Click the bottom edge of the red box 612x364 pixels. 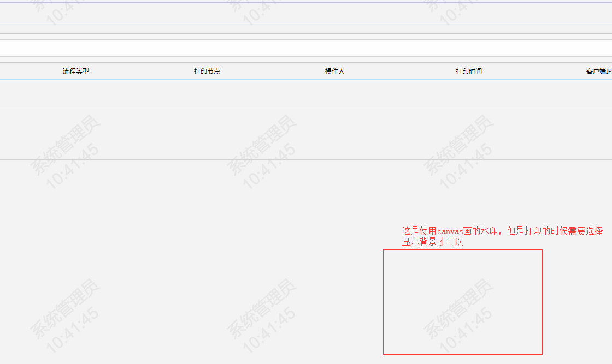coord(463,353)
